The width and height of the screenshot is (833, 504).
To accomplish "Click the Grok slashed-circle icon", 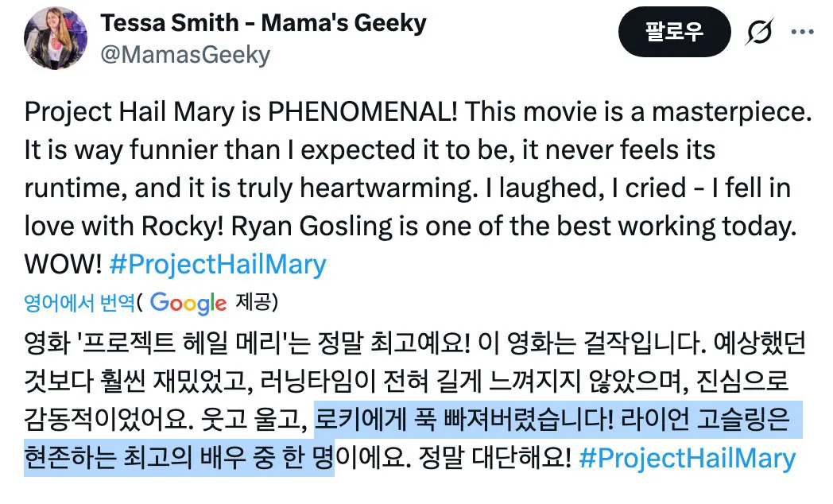I will 761,32.
